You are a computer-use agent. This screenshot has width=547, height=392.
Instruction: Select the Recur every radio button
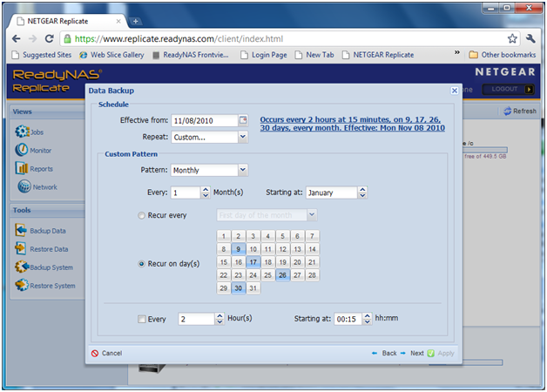pyautogui.click(x=141, y=215)
